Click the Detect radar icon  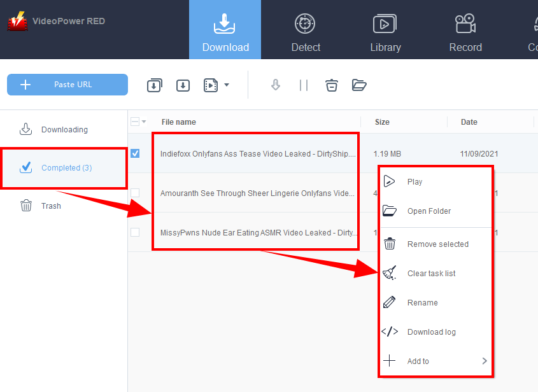305,24
